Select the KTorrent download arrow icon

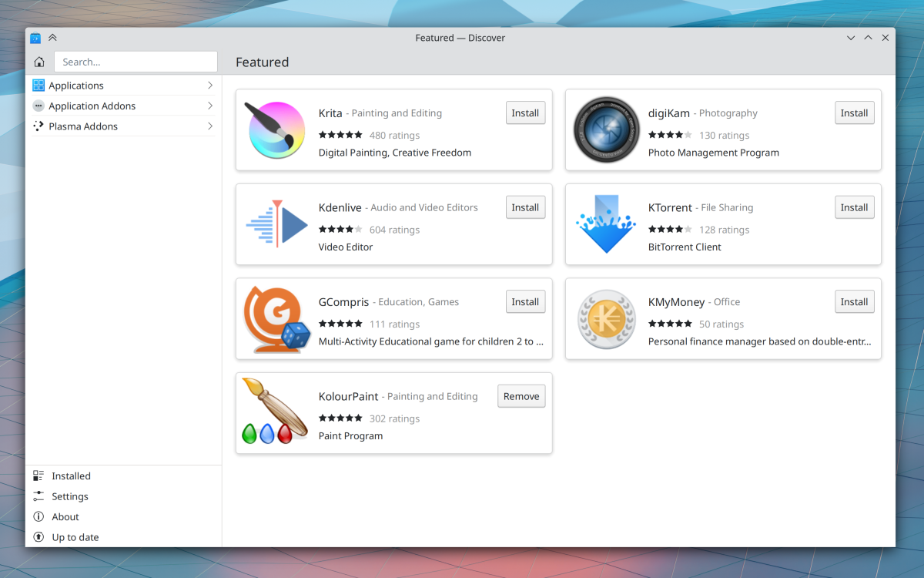tap(606, 224)
